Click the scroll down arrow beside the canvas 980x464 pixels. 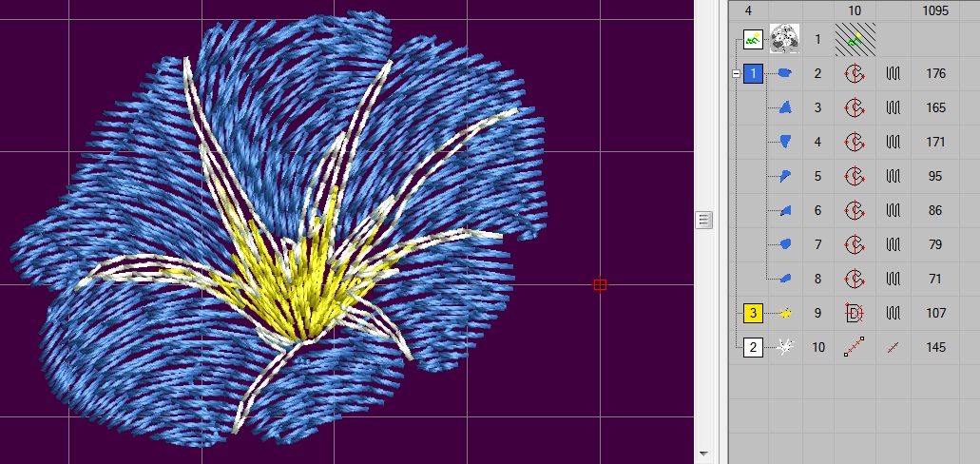coord(703,454)
